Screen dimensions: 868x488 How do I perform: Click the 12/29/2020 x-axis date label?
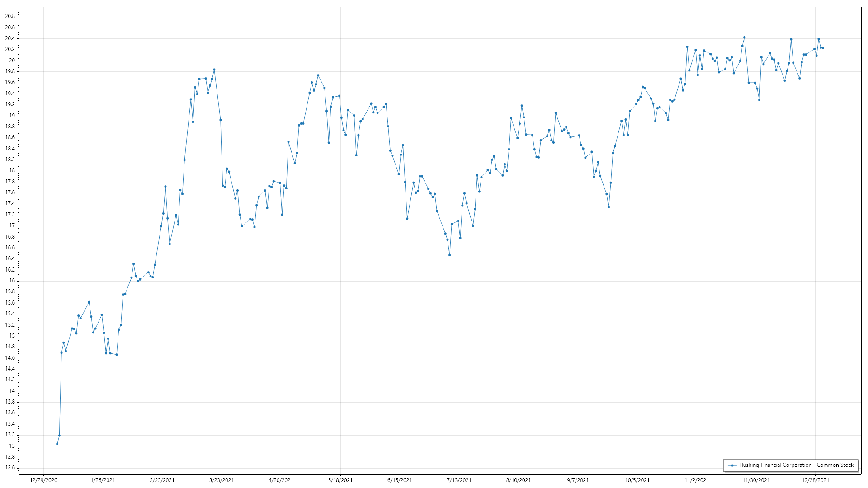(x=43, y=480)
